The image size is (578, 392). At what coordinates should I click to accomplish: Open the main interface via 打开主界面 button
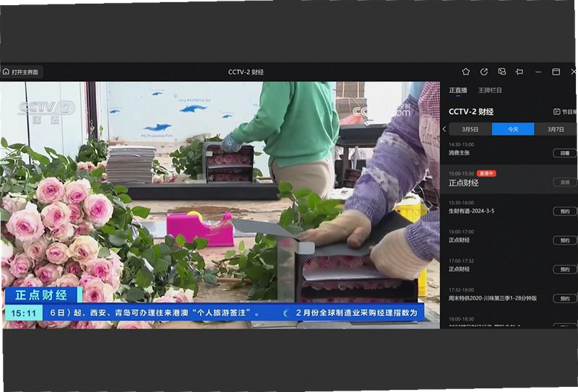21,72
